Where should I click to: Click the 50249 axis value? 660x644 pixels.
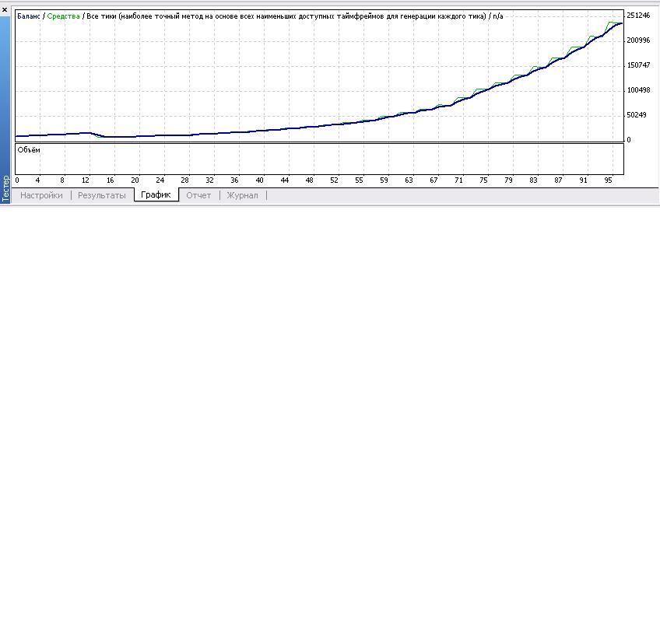(x=637, y=115)
